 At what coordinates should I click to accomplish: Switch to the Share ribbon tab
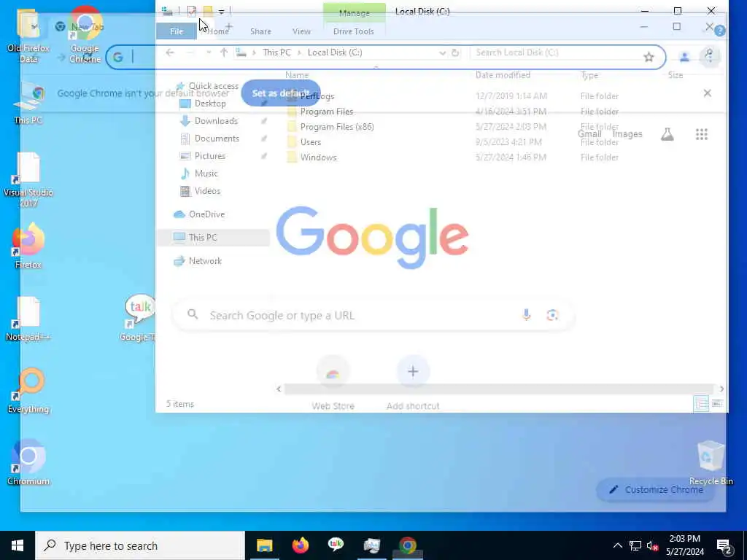(x=260, y=31)
